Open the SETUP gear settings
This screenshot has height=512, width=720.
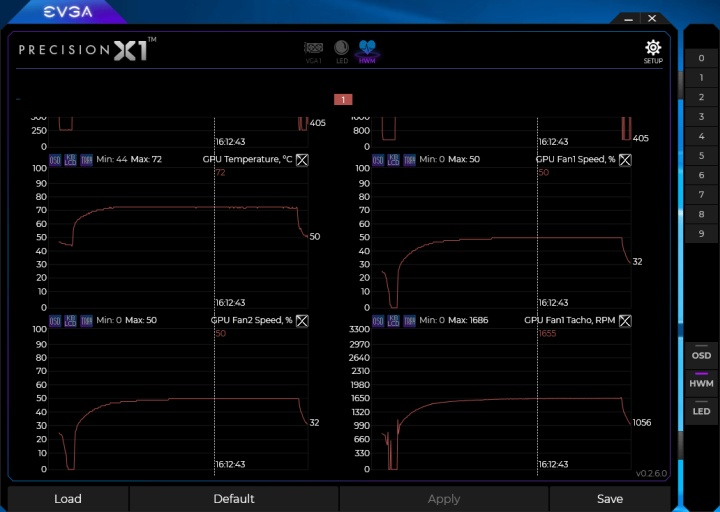click(652, 51)
